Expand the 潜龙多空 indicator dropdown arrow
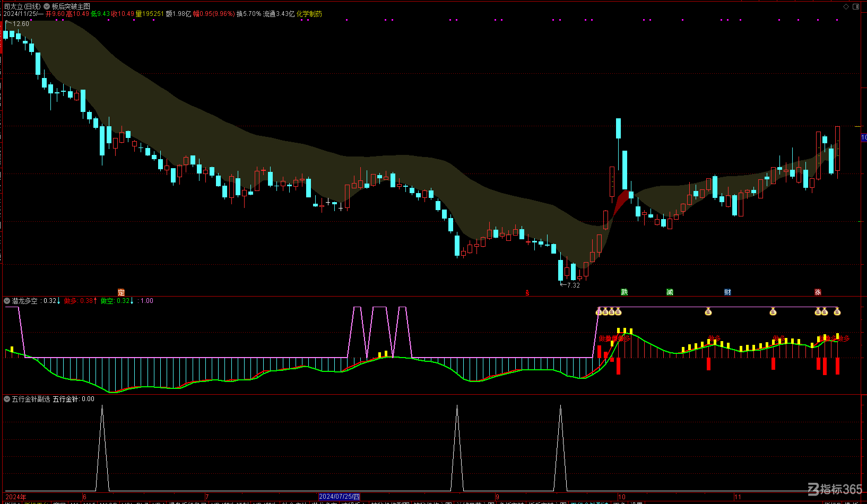Image resolution: width=867 pixels, height=504 pixels. point(7,301)
